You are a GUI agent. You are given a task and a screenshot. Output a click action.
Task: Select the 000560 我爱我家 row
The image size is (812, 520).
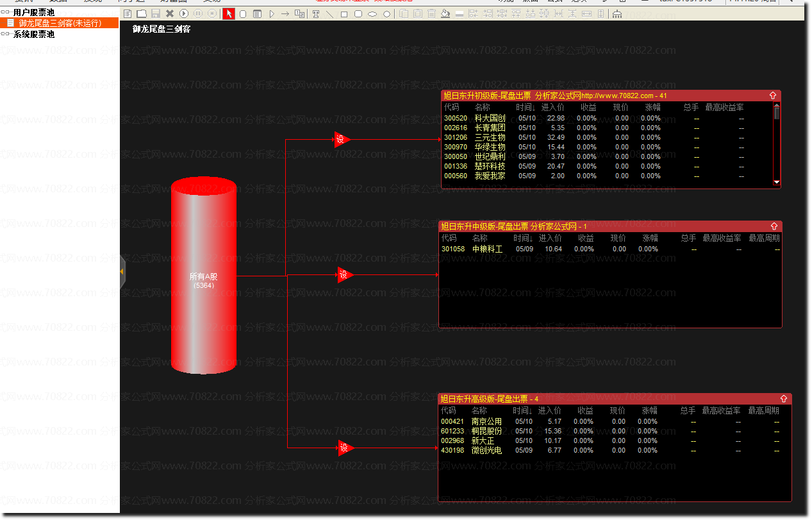(x=607, y=176)
